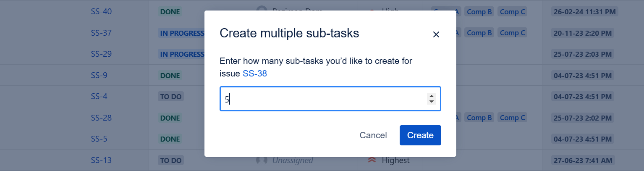Image resolution: width=644 pixels, height=171 pixels.
Task: Open issue SS-29 from the list
Action: point(101,54)
